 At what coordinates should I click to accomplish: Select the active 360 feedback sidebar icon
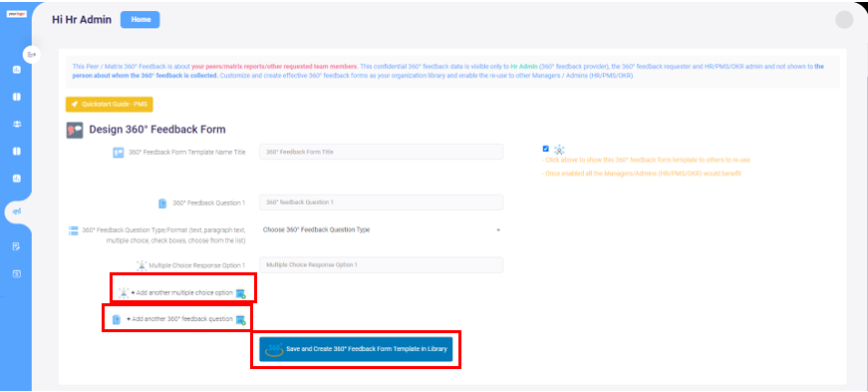pyautogui.click(x=17, y=211)
